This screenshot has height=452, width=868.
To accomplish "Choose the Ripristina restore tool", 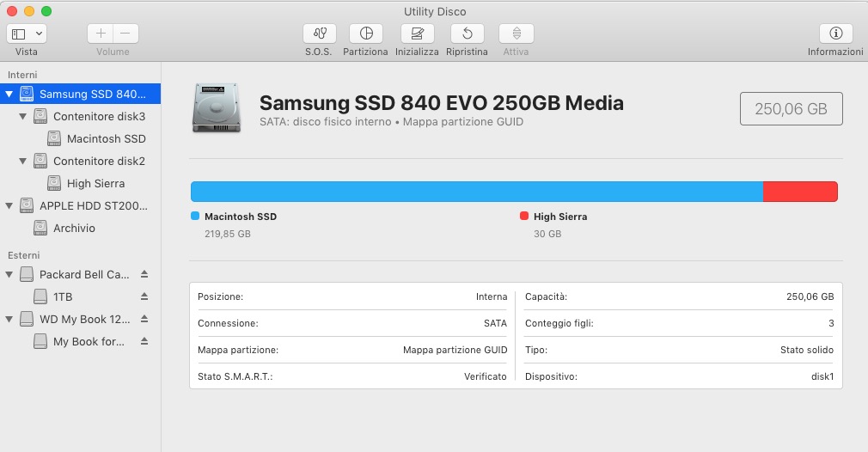I will [x=468, y=34].
